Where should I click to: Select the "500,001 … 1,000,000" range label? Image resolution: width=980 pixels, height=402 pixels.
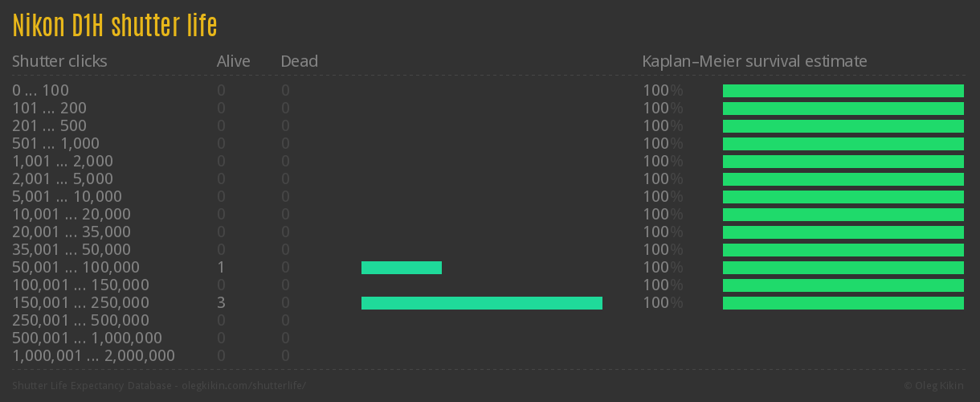pos(87,338)
